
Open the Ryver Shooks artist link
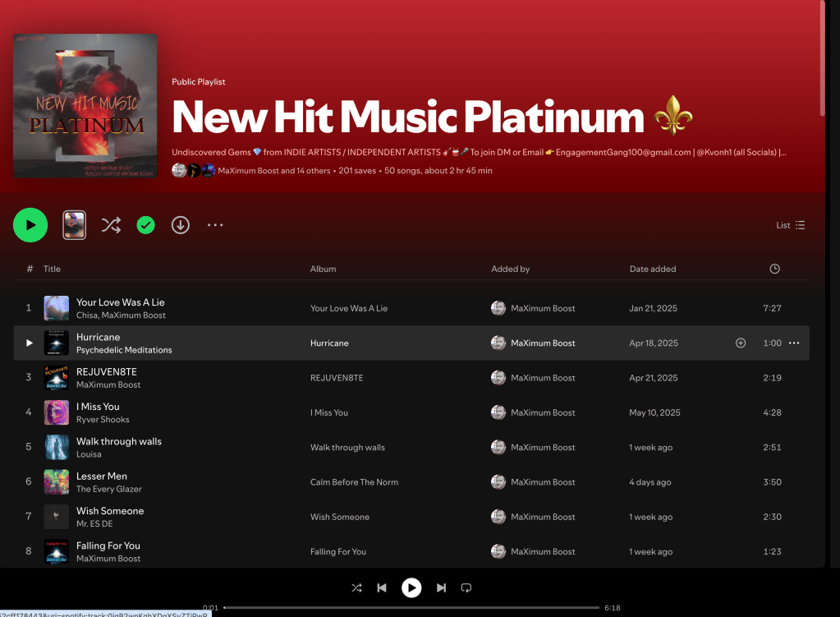tap(103, 420)
